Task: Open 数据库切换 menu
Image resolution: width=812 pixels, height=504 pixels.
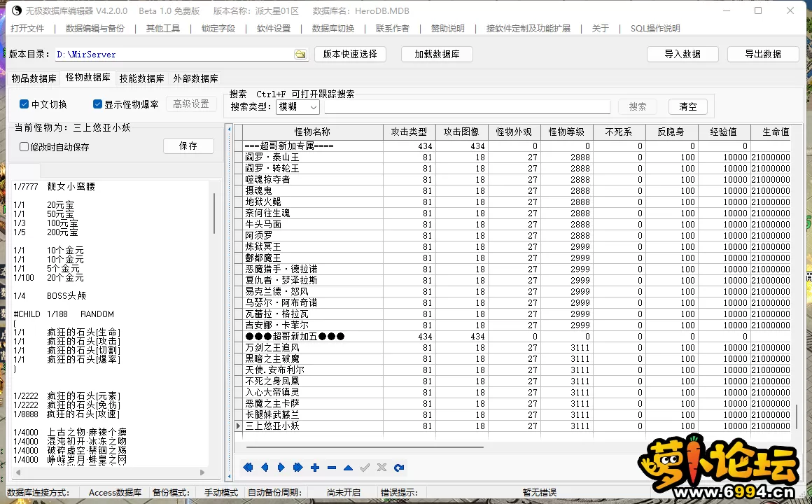Action: 333,29
